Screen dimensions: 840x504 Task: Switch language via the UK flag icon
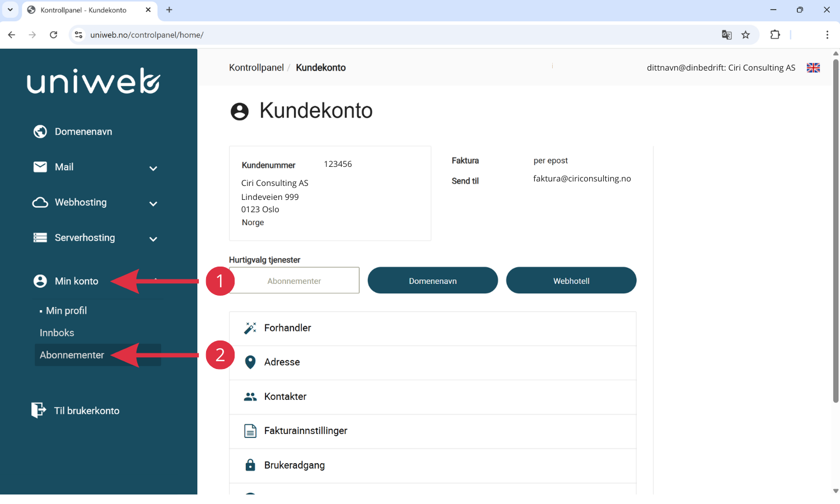pyautogui.click(x=813, y=68)
